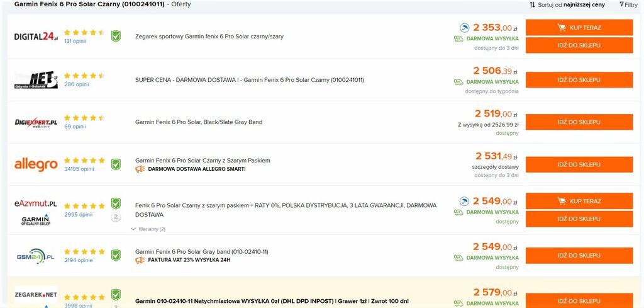Click the green trusted shield badge for Digital24
644x308 pixels.
[x=116, y=36]
